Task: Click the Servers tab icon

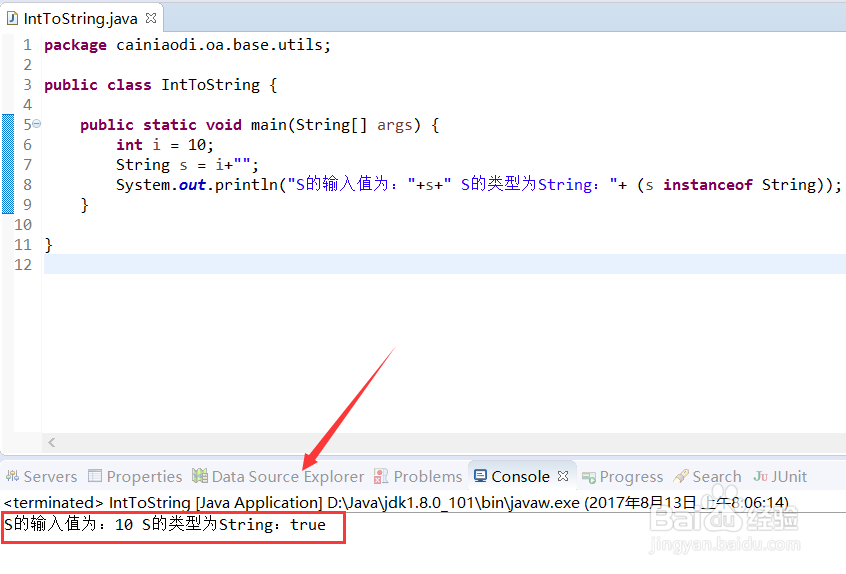Action: [12, 476]
